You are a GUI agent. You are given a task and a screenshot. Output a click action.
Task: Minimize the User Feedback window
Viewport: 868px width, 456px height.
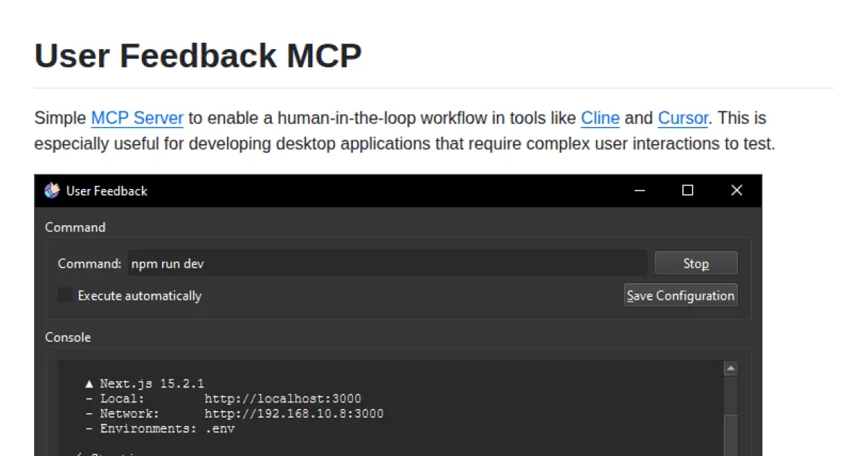639,190
